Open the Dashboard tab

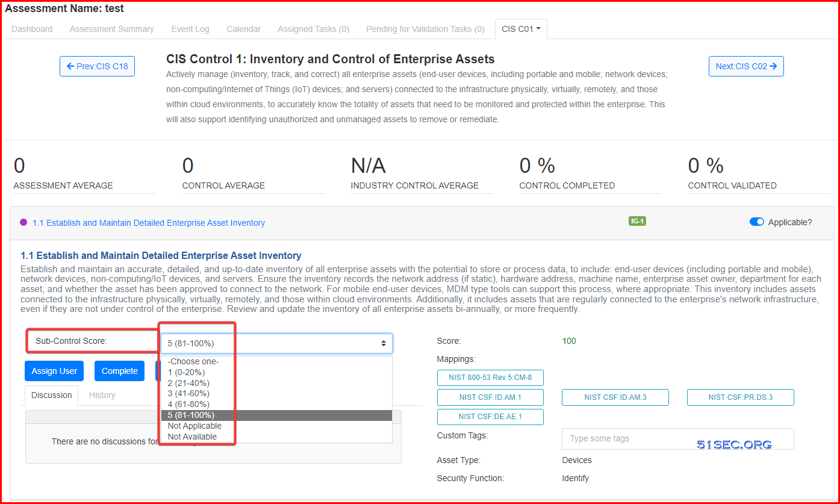32,29
